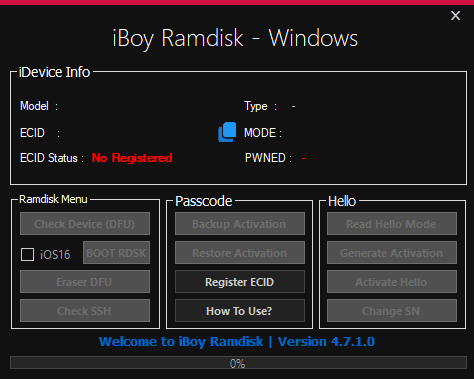Screen dimensions: 474x379
Task: Click the ECID Status label
Action: [52, 158]
